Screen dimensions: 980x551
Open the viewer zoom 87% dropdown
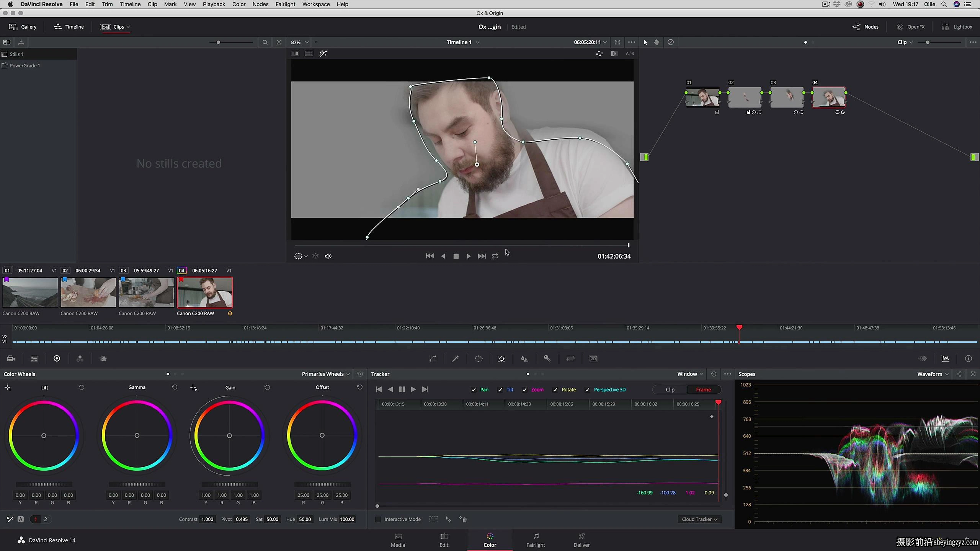pos(300,42)
